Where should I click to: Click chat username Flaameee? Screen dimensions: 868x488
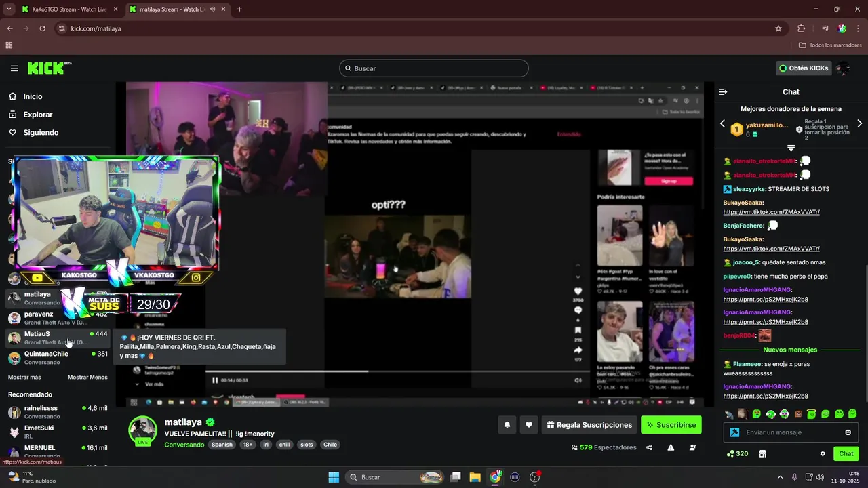click(x=747, y=364)
